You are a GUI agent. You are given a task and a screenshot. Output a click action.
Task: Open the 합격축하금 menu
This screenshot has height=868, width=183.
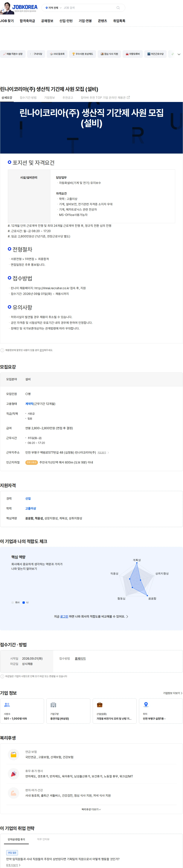(27, 21)
